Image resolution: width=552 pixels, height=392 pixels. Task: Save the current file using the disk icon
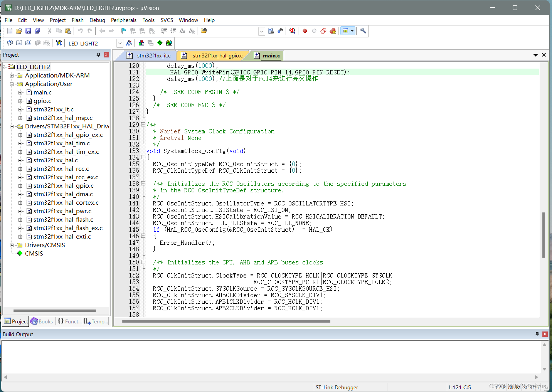point(28,31)
